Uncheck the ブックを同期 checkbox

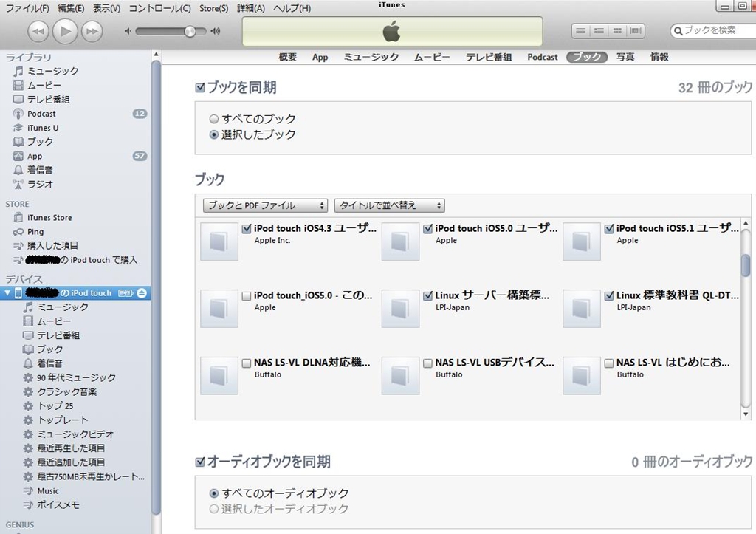(x=200, y=88)
